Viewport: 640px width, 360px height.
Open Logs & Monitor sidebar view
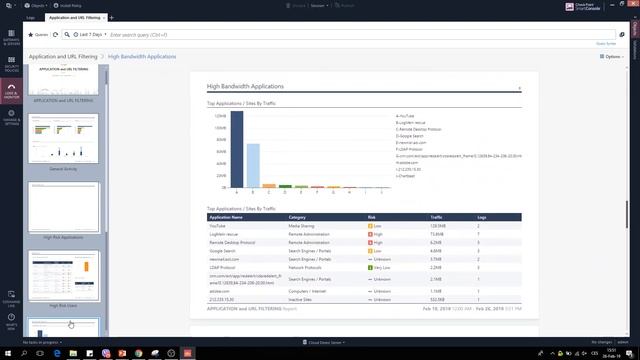(x=11, y=91)
